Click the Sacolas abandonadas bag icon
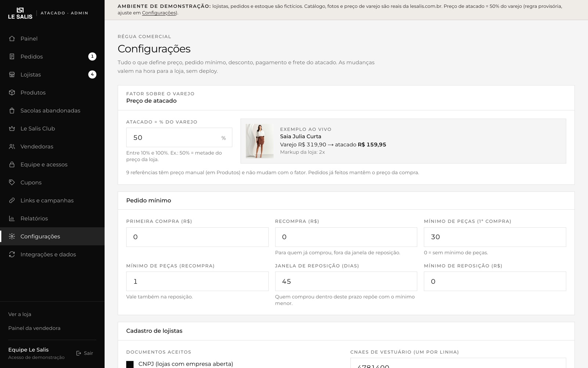 pyautogui.click(x=12, y=111)
